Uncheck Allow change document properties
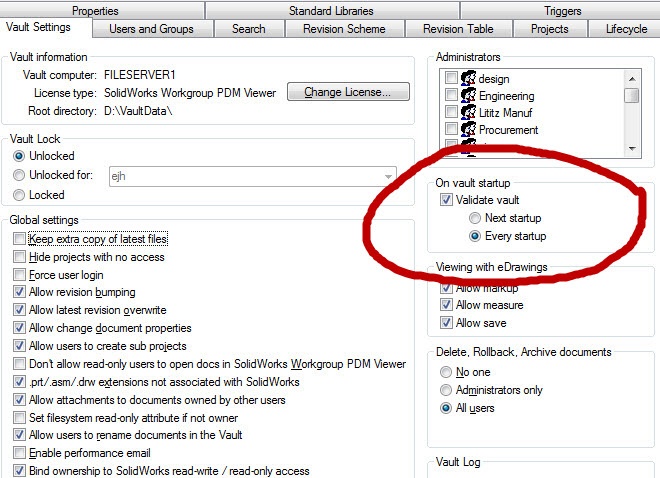660x478 pixels. point(19,327)
